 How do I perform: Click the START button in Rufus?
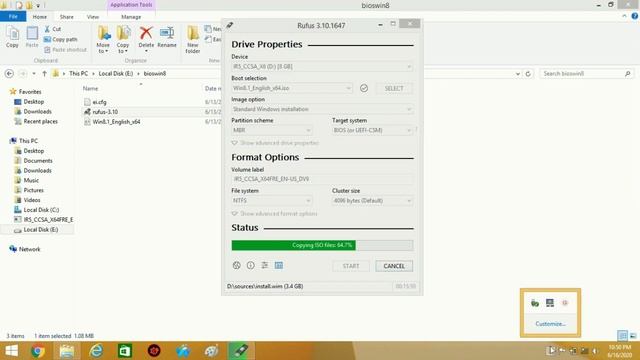click(351, 266)
